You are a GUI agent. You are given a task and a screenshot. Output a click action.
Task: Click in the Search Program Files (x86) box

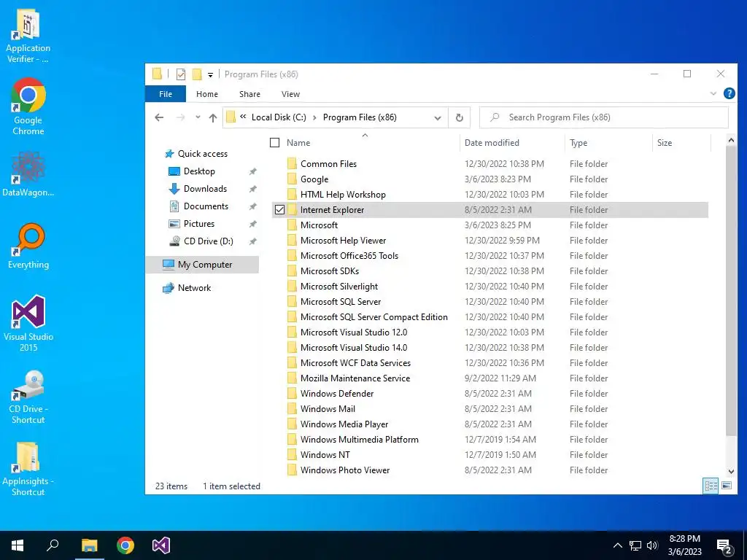[x=603, y=117]
